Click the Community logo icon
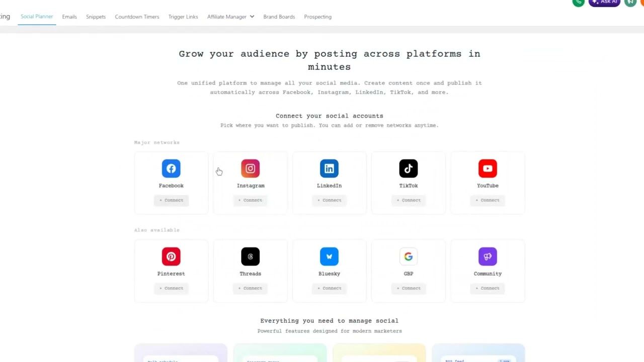Screen dimensions: 644x362 488,256
